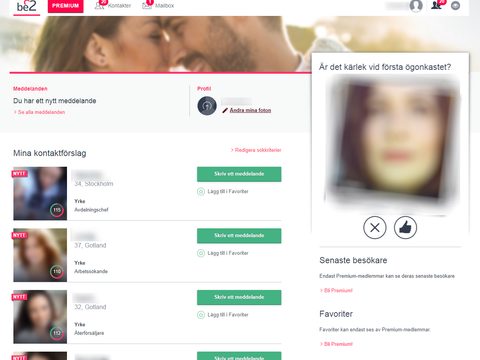Click the pencil icon beside Ändra mina foton
The width and height of the screenshot is (480, 360).
coord(225,110)
